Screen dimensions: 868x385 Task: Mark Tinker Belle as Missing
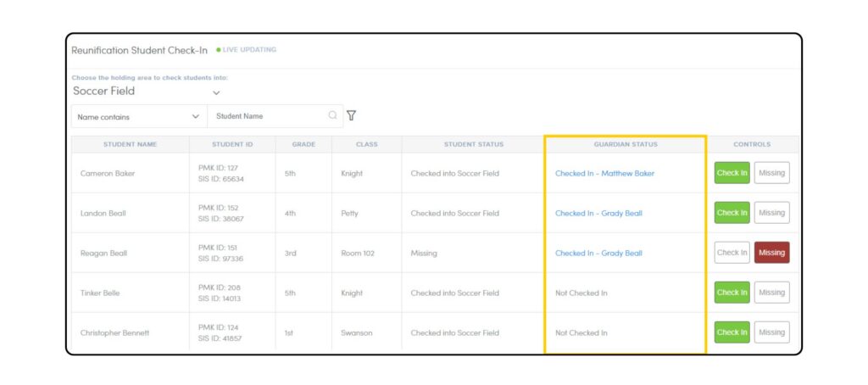pos(771,293)
